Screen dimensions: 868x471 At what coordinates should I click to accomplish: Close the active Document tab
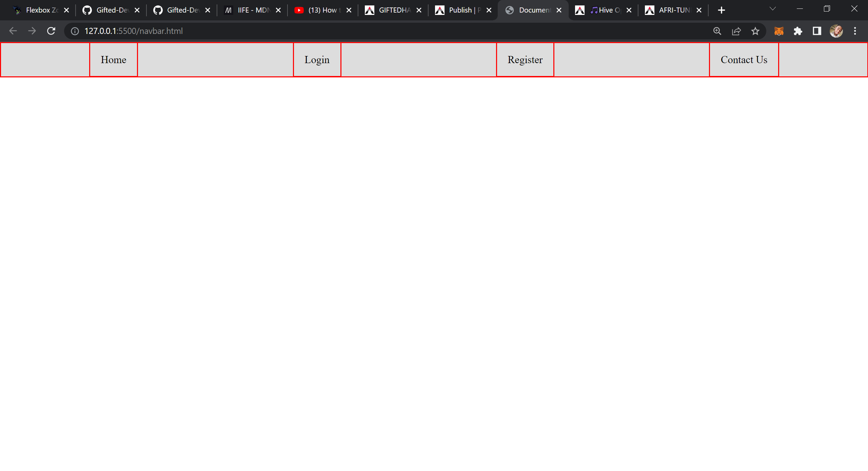click(x=559, y=10)
